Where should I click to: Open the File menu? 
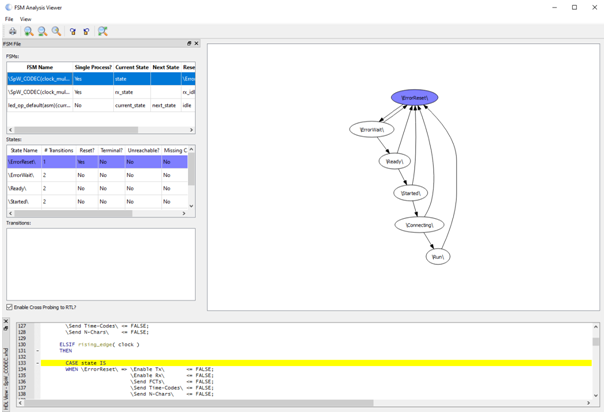tap(9, 19)
